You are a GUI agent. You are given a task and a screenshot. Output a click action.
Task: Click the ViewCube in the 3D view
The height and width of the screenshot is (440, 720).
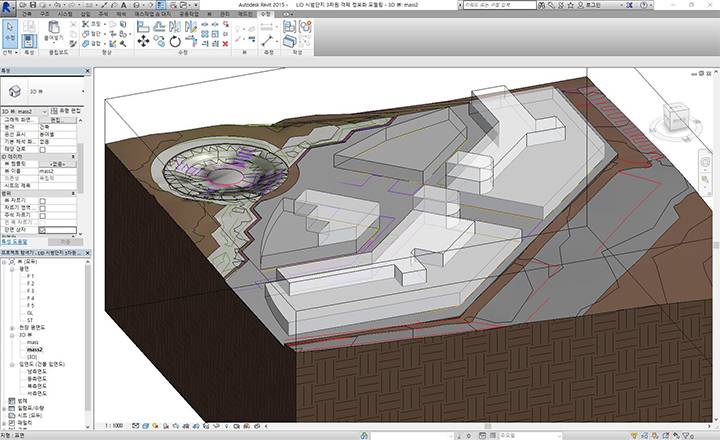(x=675, y=118)
